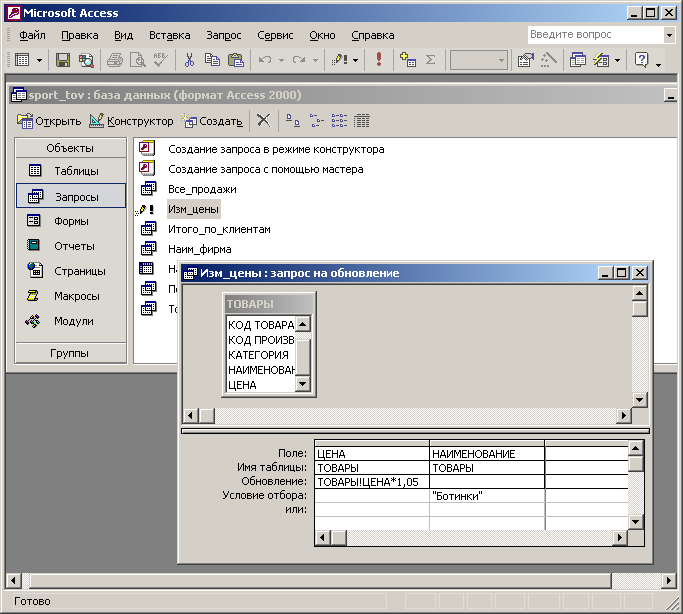Select Формы in Objects pane
The height and width of the screenshot is (614, 683).
pyautogui.click(x=71, y=221)
